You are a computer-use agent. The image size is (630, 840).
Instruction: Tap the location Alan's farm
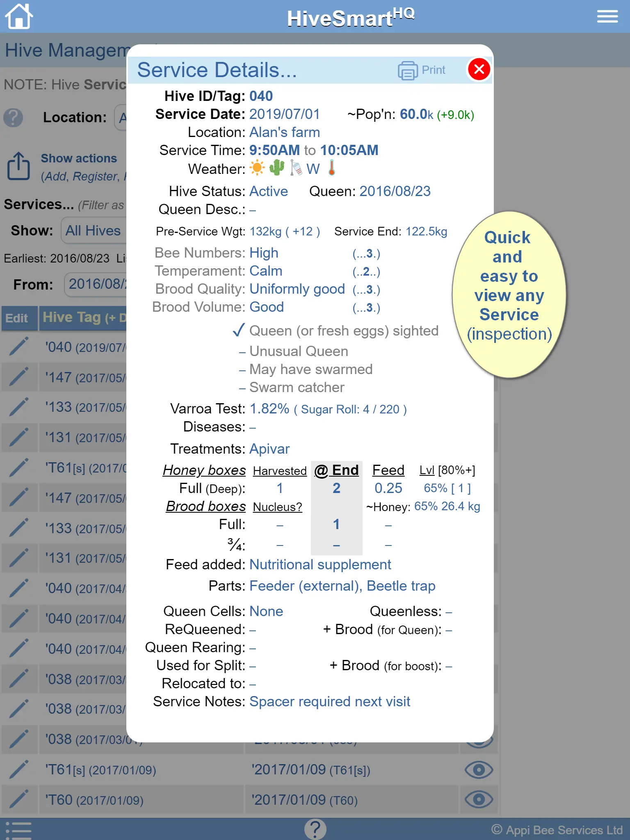[285, 132]
